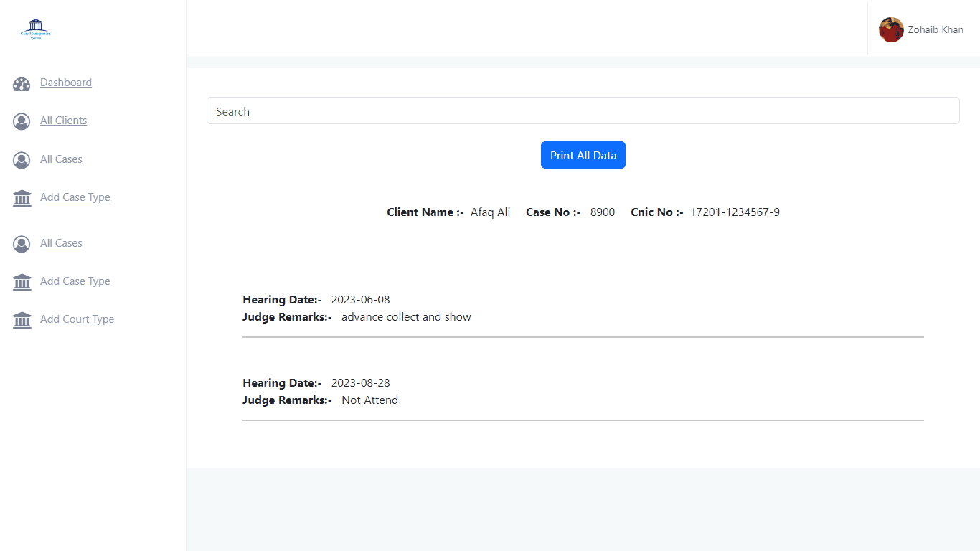Click the All Clients user icon
This screenshot has width=980, height=551.
(22, 121)
